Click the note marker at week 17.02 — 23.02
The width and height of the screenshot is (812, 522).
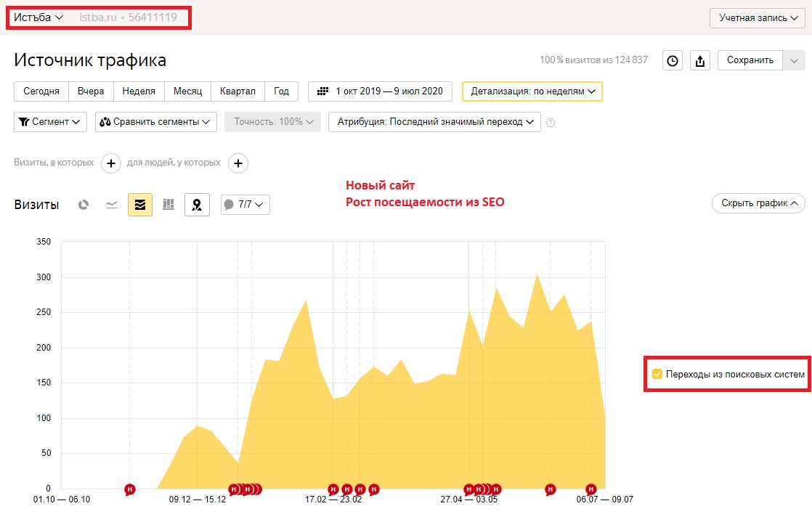click(x=333, y=489)
